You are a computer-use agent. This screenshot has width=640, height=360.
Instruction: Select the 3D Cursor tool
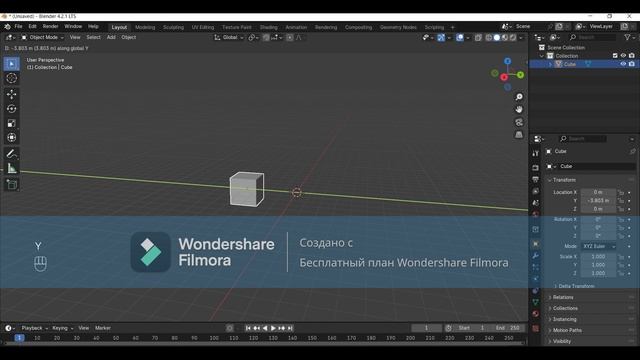click(11, 78)
